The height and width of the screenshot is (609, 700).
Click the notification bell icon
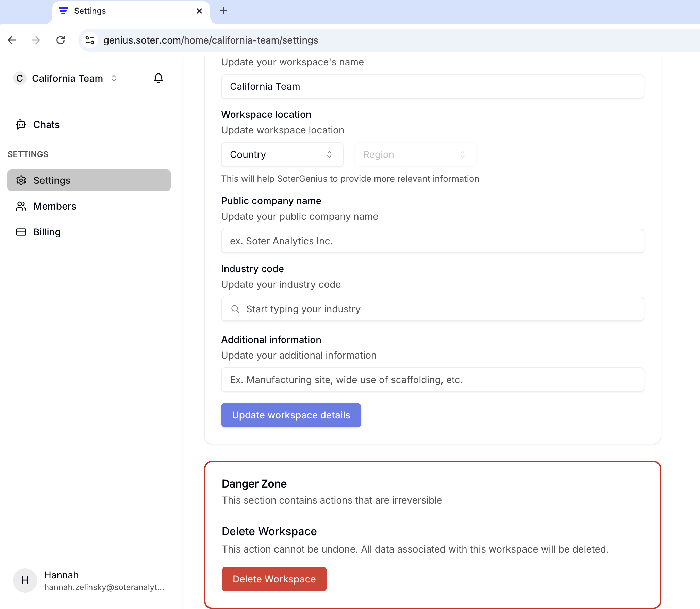pos(158,78)
